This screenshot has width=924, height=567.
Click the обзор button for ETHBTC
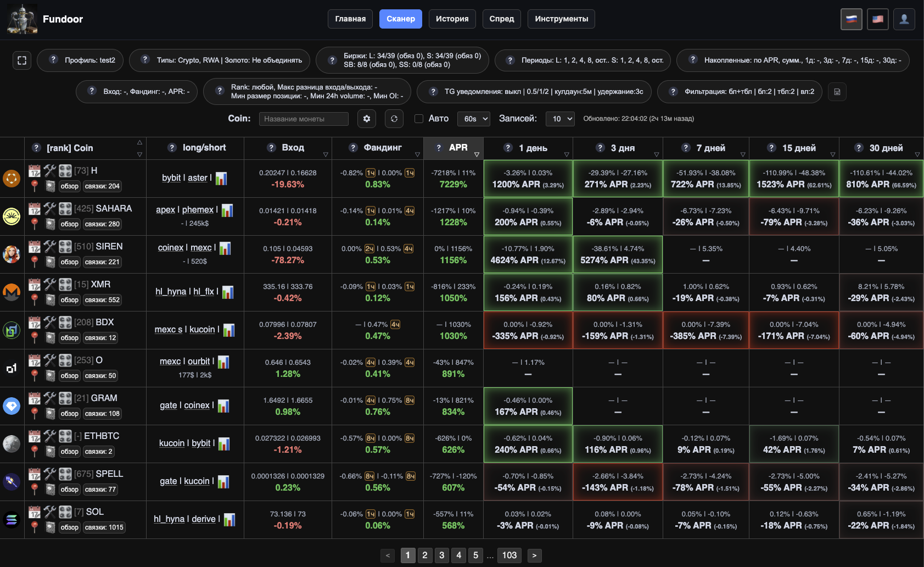coord(70,452)
